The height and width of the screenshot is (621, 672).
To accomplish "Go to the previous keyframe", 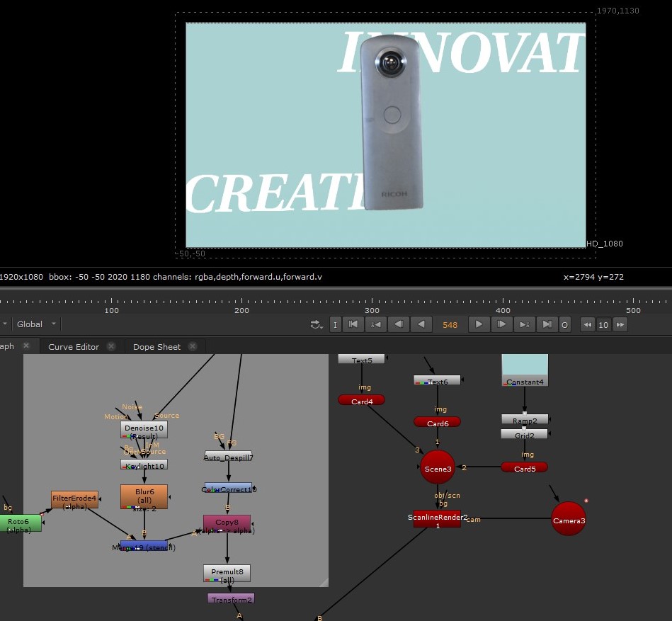I will click(376, 324).
